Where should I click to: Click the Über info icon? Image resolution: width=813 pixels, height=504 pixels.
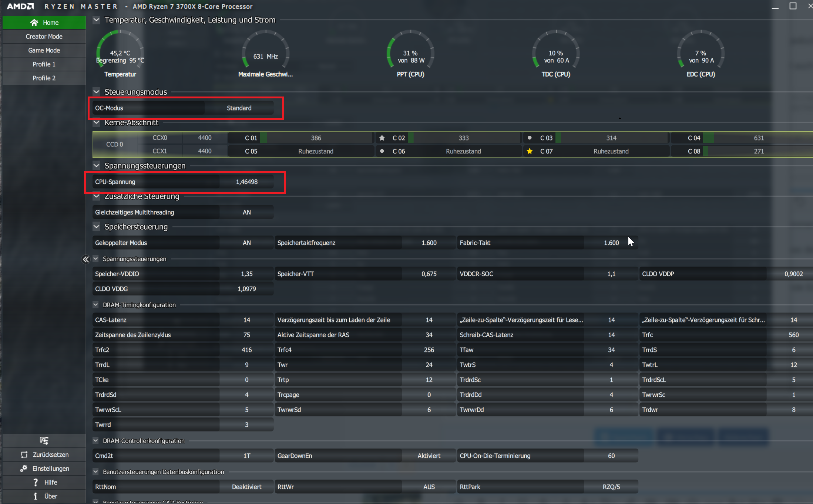point(36,496)
